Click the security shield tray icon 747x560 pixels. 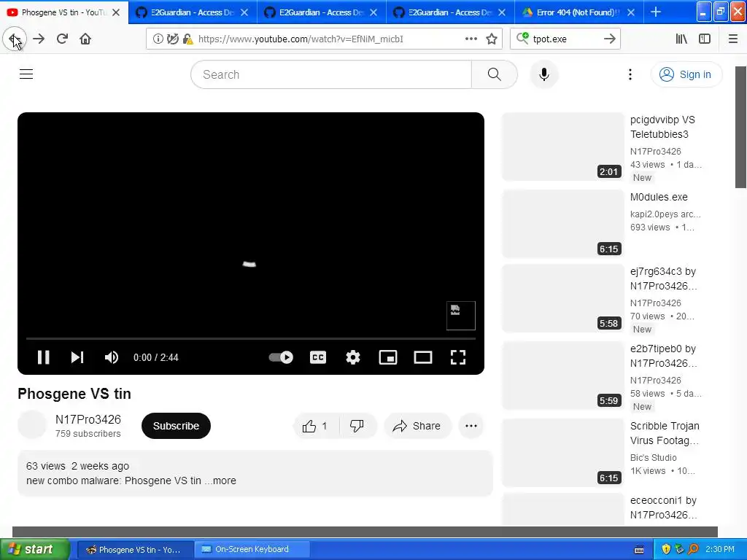666,549
